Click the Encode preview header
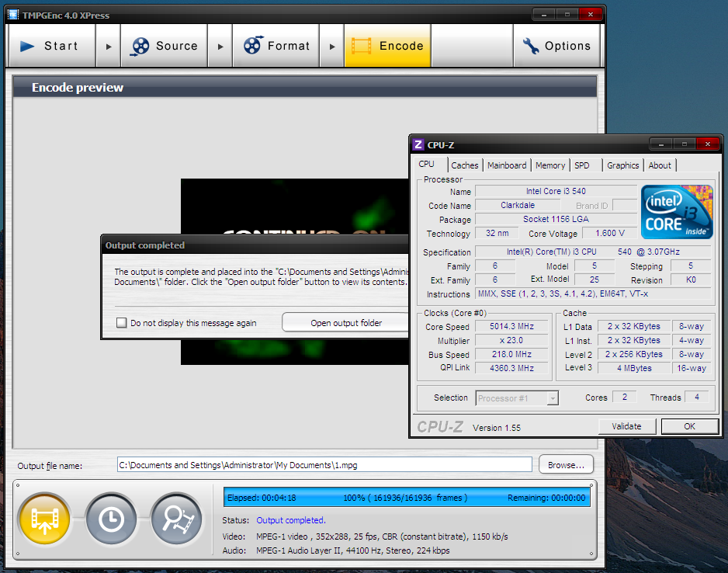The width and height of the screenshot is (728, 573). 305,87
